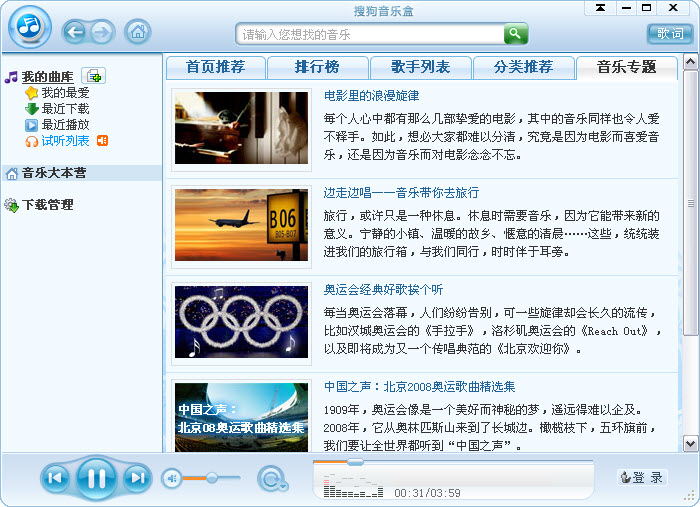Open the 歌词 lyrics button
Screen dimensions: 700x507
click(x=670, y=33)
